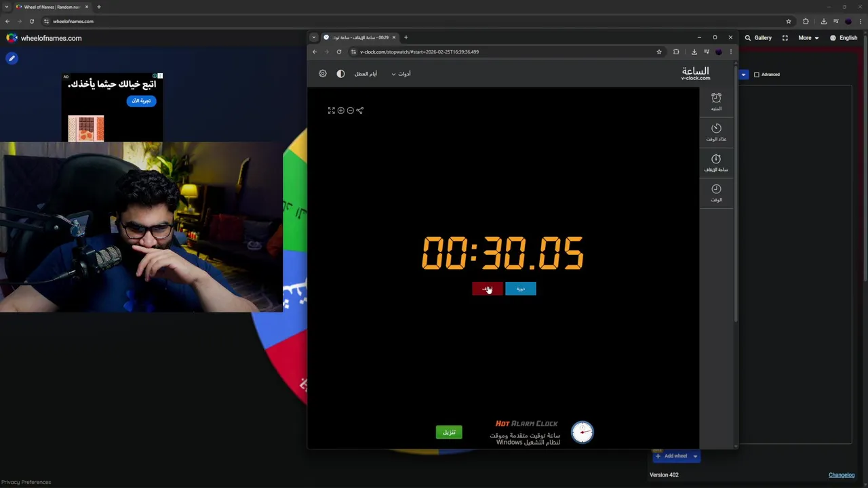Increase stopwatch font size with plus icon

coord(341,110)
